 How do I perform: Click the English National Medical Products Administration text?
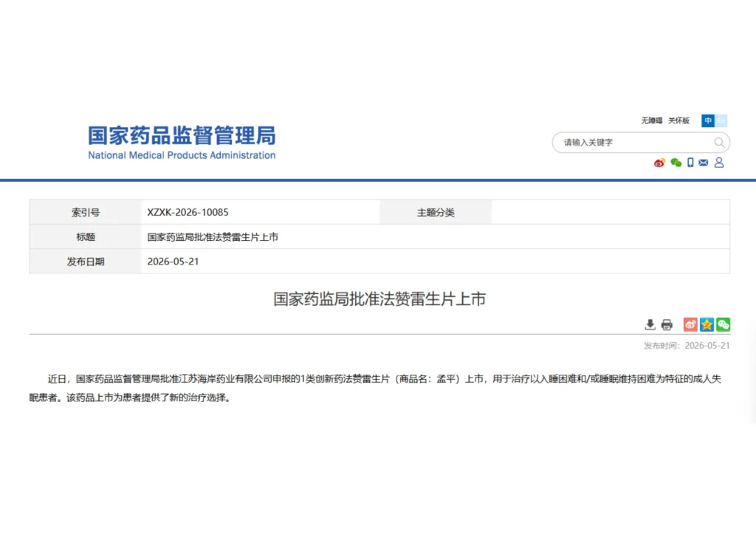pos(182,155)
